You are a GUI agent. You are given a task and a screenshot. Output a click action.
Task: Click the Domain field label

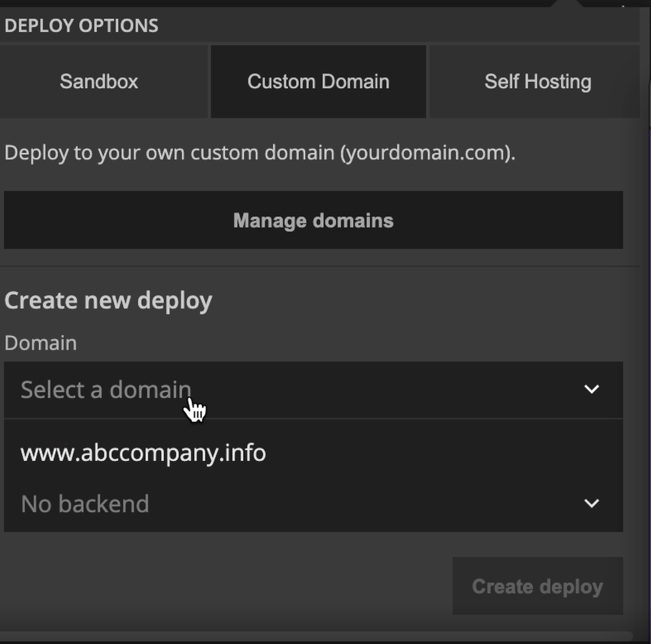(x=41, y=343)
